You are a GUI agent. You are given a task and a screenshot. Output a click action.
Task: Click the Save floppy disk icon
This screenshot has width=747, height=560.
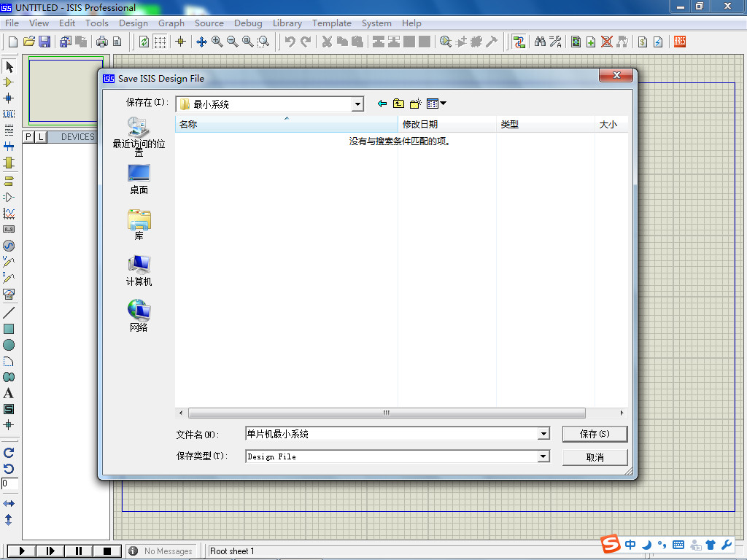44,42
